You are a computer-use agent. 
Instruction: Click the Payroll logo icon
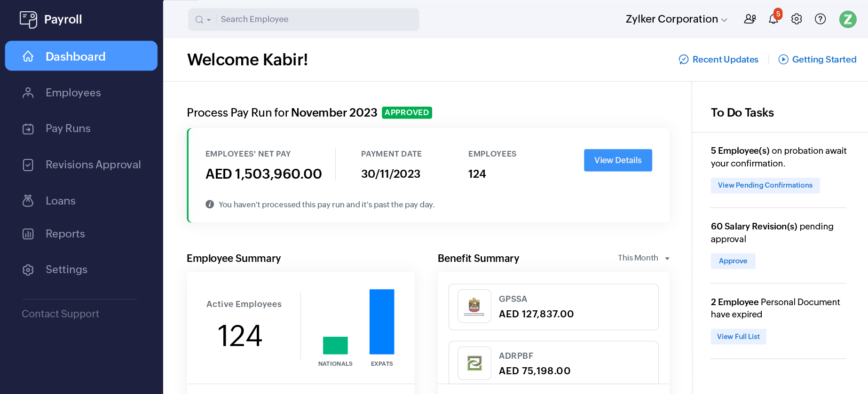click(28, 19)
